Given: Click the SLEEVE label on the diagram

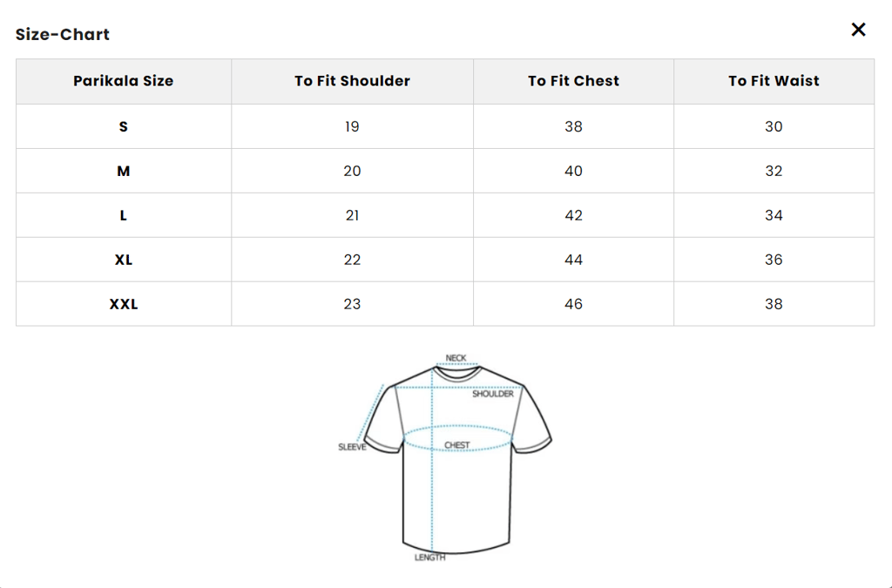Looking at the screenshot, I should click(x=352, y=447).
